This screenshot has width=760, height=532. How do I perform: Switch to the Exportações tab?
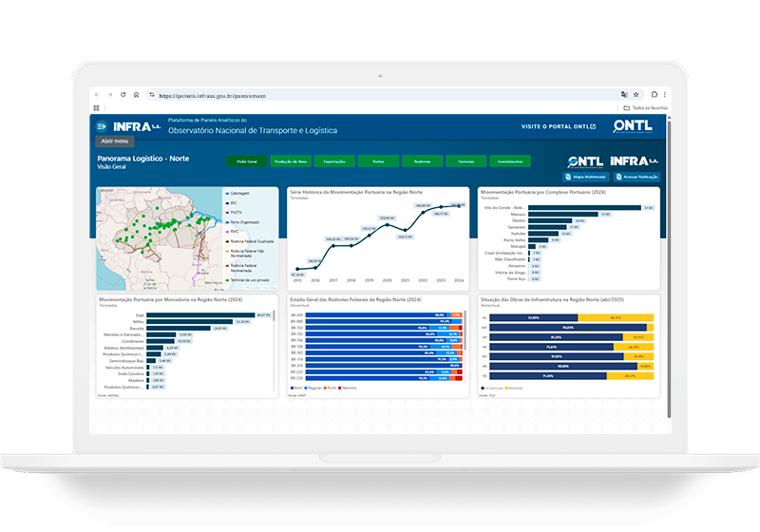[334, 161]
